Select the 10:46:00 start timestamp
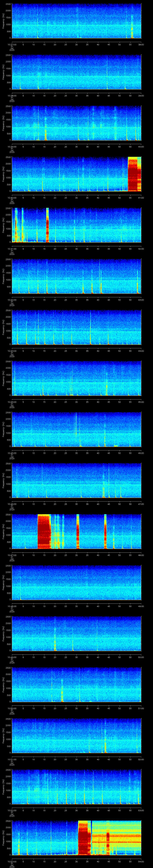 click(x=12, y=504)
